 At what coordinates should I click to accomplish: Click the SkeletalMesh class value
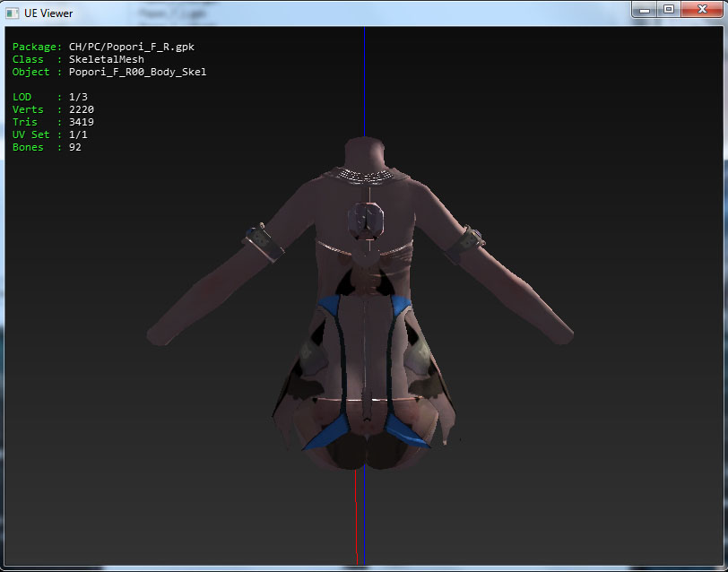click(x=106, y=59)
